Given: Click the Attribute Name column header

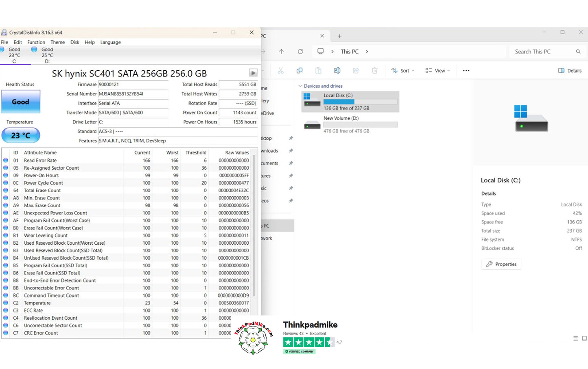Looking at the screenshot, I should tap(40, 153).
